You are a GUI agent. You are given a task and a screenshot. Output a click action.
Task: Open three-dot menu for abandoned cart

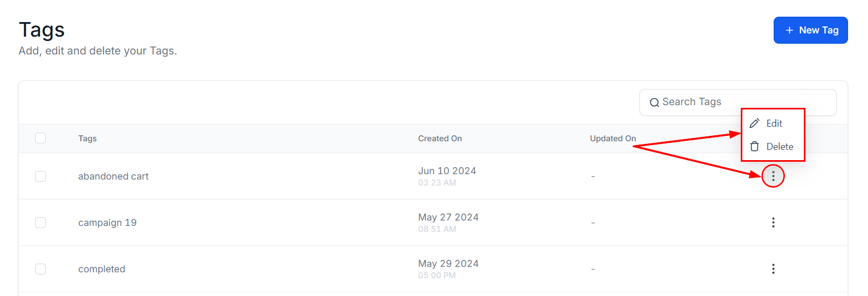[x=773, y=176]
